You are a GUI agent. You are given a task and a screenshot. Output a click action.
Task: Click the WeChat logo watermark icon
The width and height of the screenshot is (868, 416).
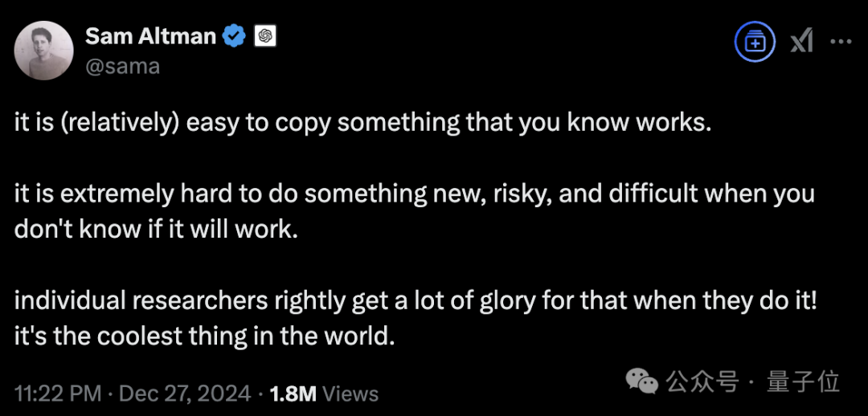tap(641, 381)
